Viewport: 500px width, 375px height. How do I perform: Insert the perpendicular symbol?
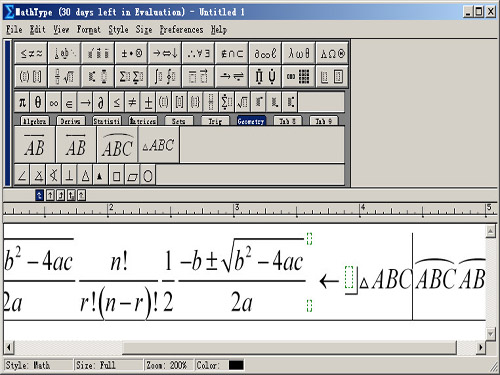[69, 175]
